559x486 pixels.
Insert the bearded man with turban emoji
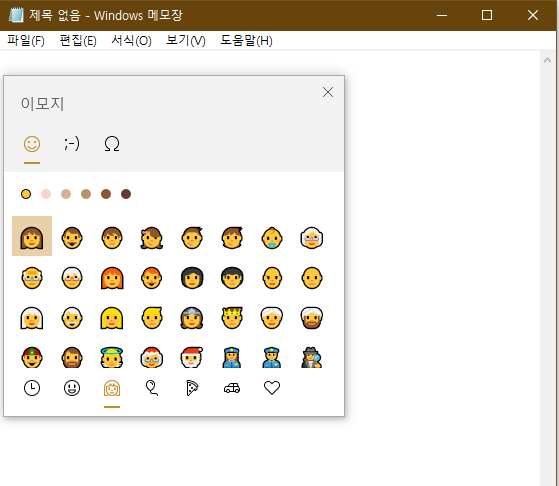tap(312, 318)
